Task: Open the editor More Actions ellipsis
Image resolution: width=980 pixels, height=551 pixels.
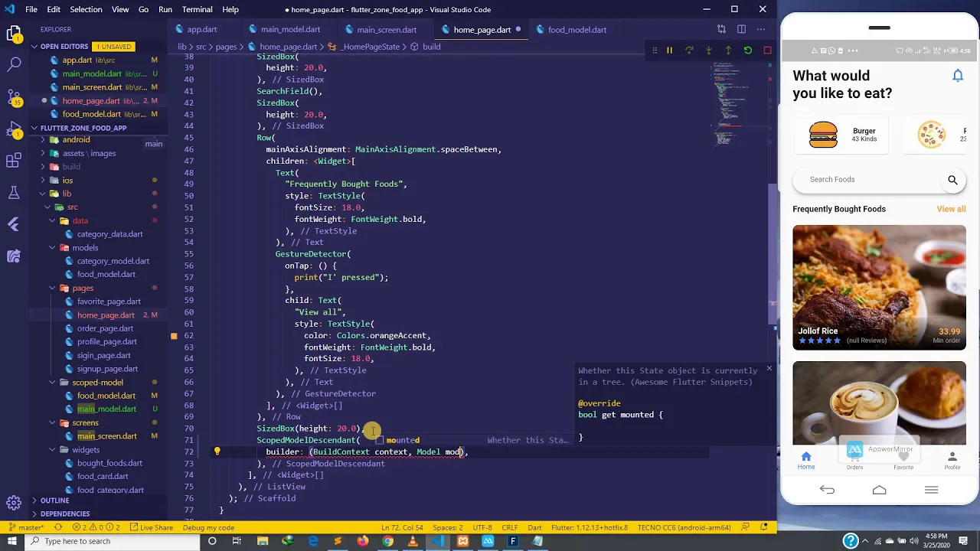Action: pos(761,29)
